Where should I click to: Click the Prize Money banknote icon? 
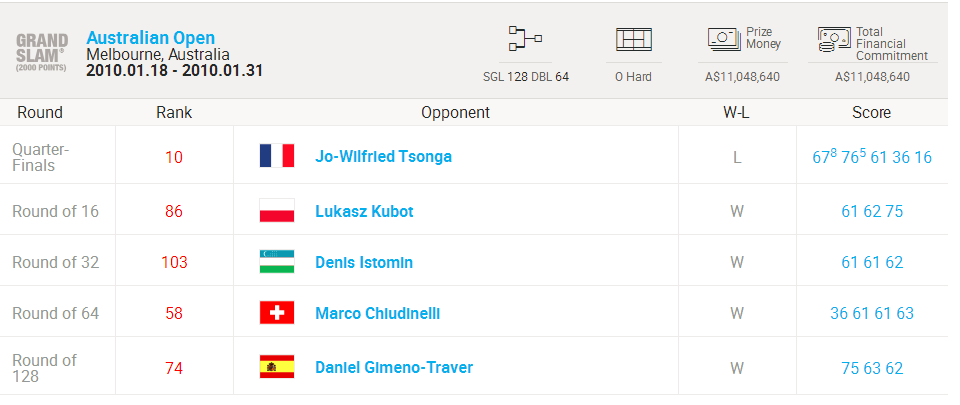[724, 39]
